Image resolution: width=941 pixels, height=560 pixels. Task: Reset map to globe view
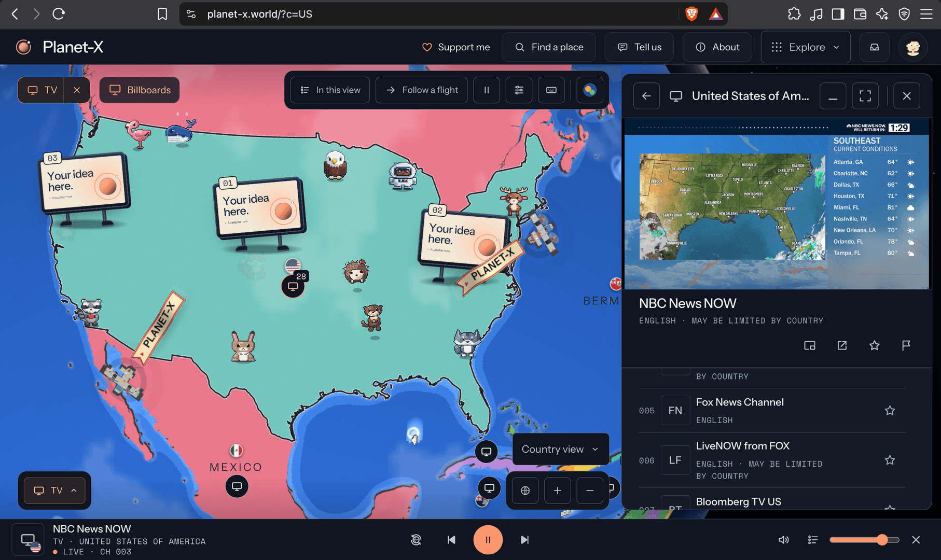pos(525,491)
